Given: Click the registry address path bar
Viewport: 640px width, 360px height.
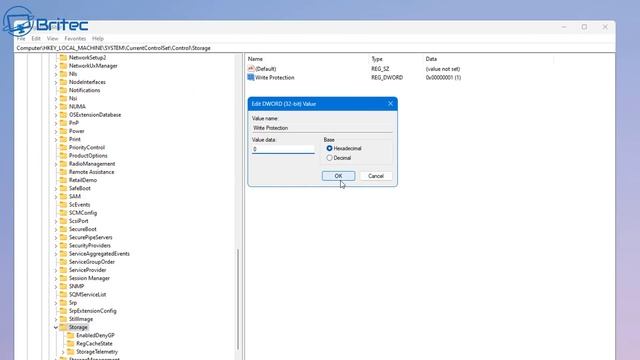Looking at the screenshot, I should [x=315, y=48].
